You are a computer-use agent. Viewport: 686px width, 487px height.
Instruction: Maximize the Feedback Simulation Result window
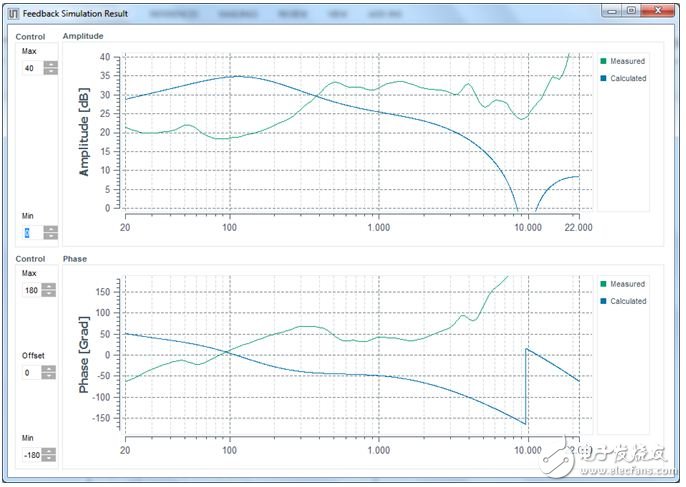[x=631, y=11]
